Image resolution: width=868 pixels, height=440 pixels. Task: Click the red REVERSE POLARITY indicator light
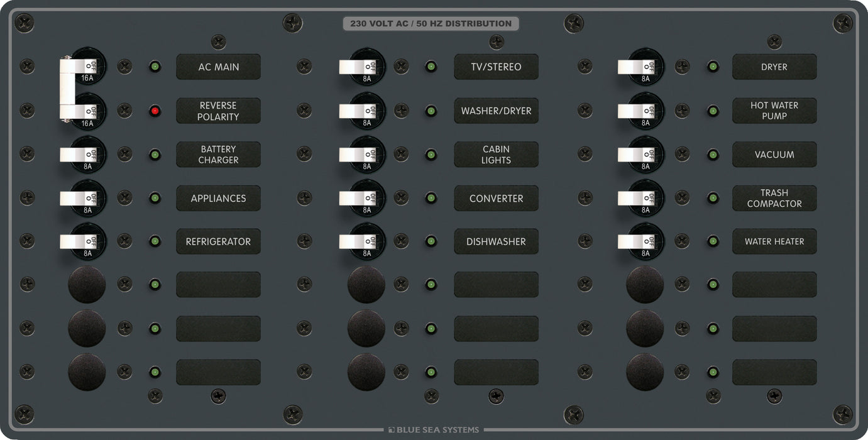click(155, 110)
